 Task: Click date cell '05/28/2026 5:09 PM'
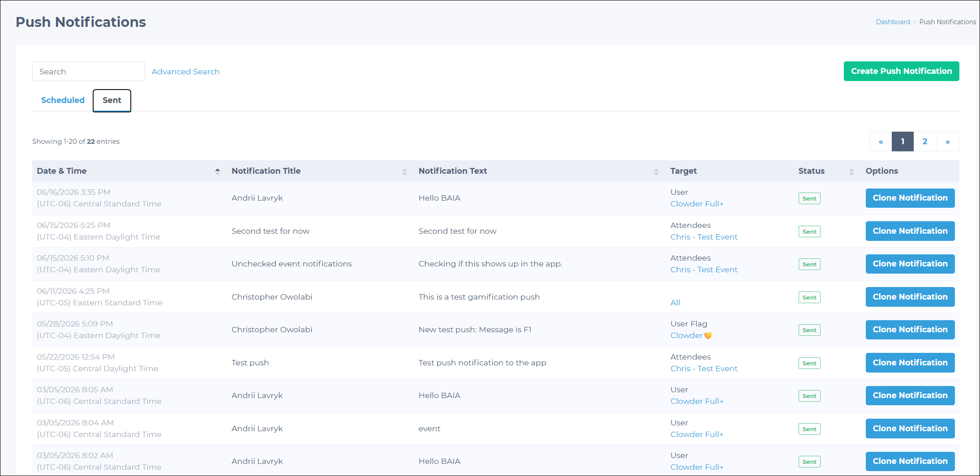75,324
